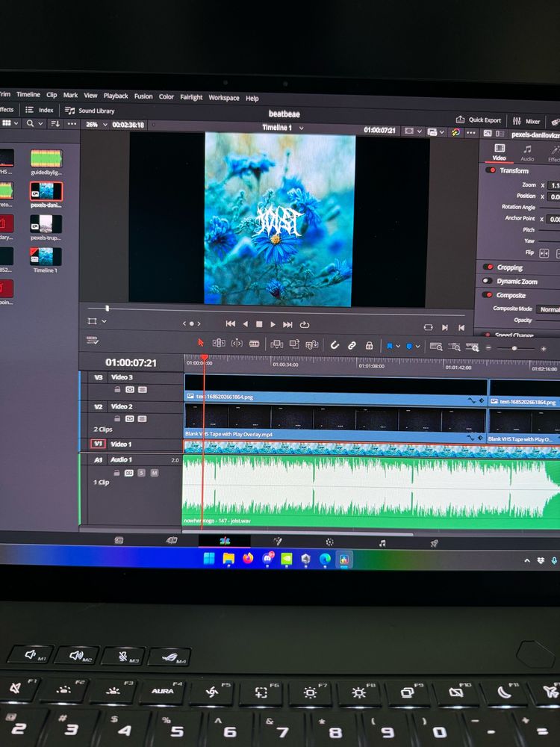Open the Timeline View Options icon
The height and width of the screenshot is (747, 560).
click(93, 340)
